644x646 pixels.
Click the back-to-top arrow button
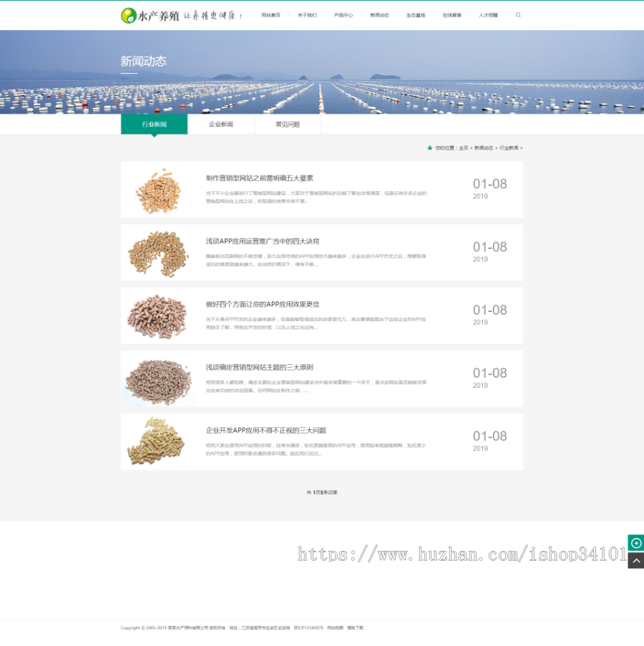pyautogui.click(x=635, y=561)
